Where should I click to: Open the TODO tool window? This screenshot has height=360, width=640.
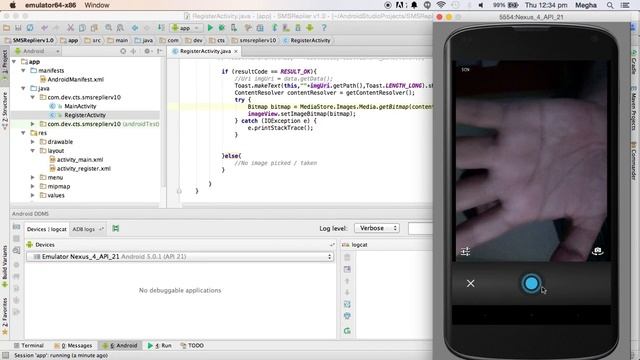192,345
